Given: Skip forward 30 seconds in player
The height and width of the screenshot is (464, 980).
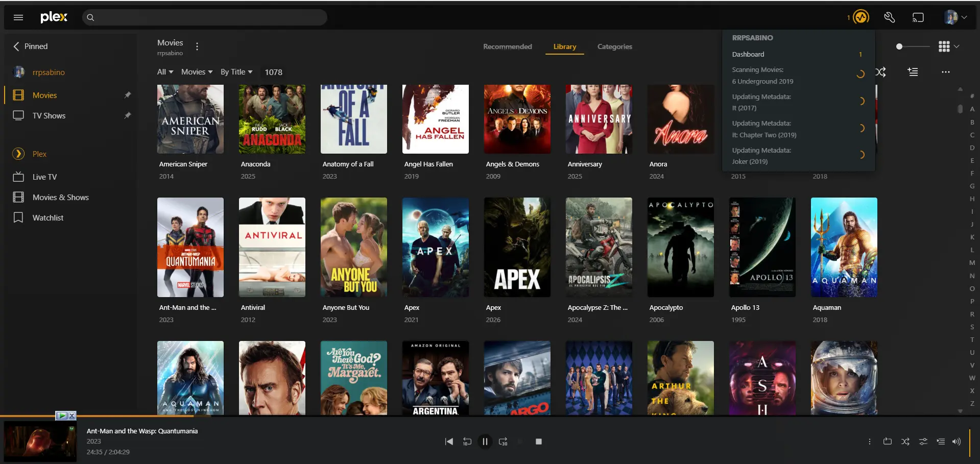Looking at the screenshot, I should [x=503, y=442].
